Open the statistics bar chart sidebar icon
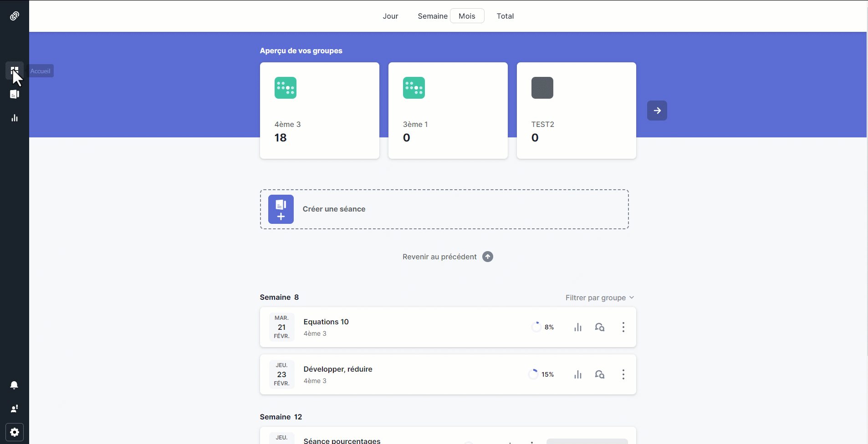 [x=15, y=118]
